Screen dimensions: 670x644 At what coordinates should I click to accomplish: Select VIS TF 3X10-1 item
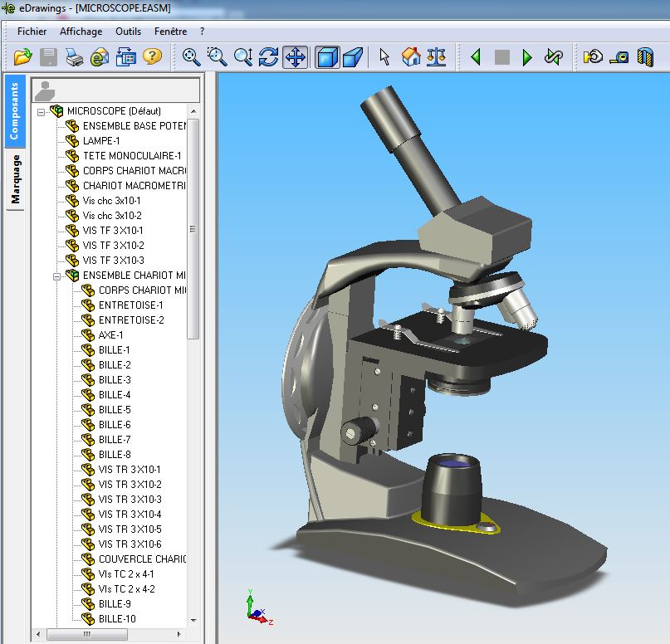click(113, 231)
